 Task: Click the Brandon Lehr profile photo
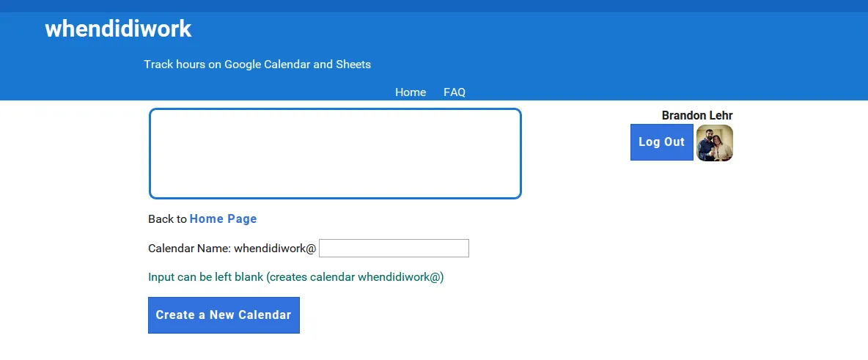tap(715, 143)
